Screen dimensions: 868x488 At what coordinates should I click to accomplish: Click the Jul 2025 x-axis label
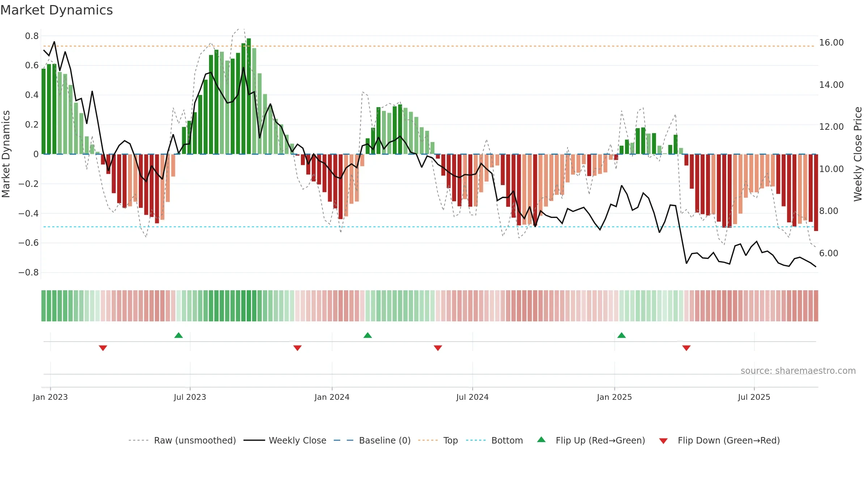tap(754, 397)
